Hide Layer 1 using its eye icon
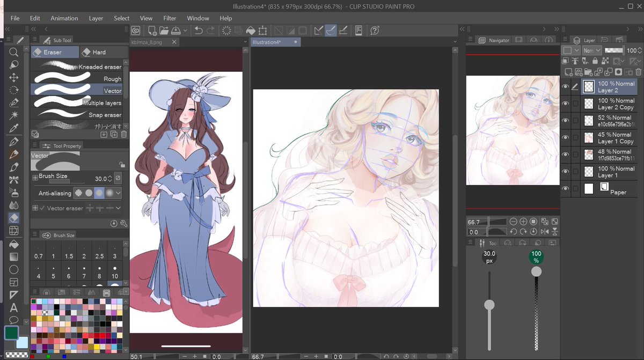Image resolution: width=644 pixels, height=360 pixels. tap(565, 172)
